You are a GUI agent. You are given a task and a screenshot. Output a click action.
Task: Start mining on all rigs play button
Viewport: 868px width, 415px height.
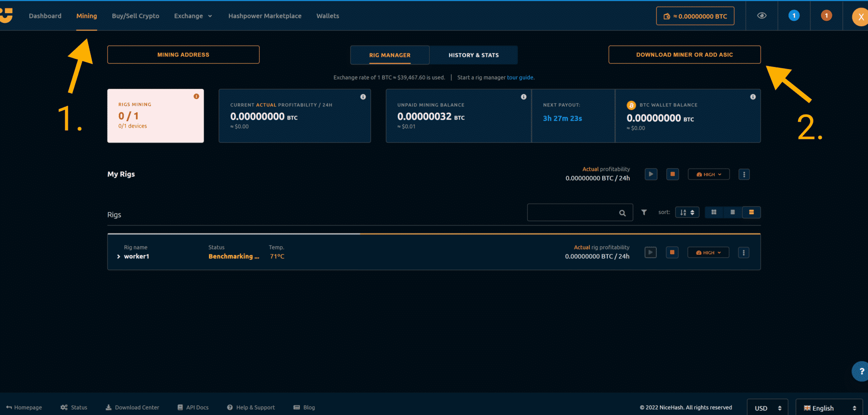point(651,174)
